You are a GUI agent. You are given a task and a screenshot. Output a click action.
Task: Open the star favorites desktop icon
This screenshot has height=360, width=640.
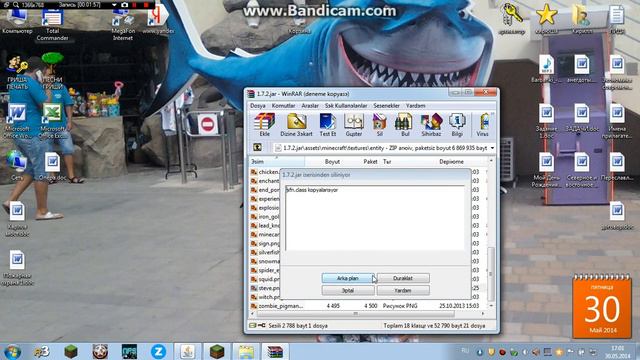click(x=547, y=20)
